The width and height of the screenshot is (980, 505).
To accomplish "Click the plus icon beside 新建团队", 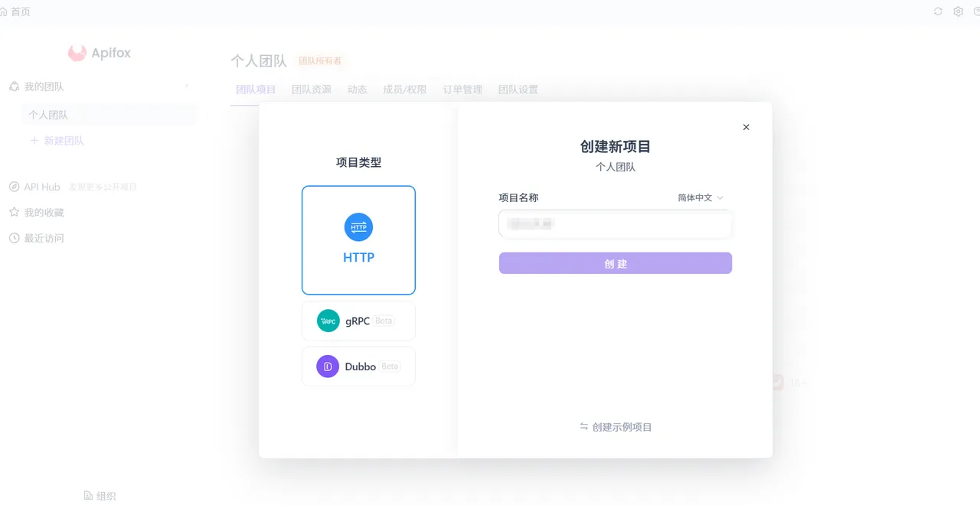I will point(34,141).
